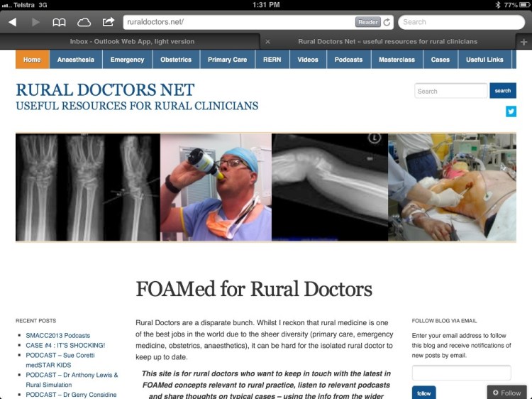
Task: Open the SMACC2013 Podcasts post link
Action: click(58, 336)
